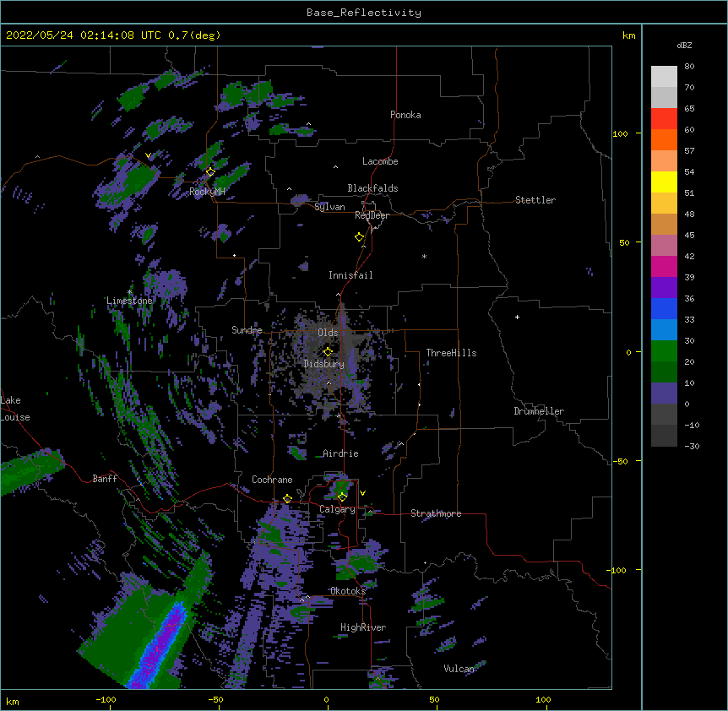Click the 36 dBZ blue legend swatch
The width and height of the screenshot is (728, 711).
click(664, 308)
